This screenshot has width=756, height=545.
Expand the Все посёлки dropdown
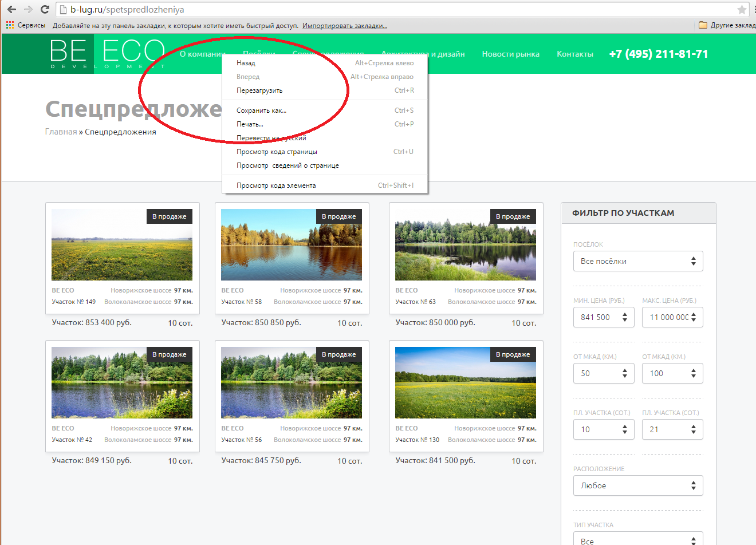point(637,261)
